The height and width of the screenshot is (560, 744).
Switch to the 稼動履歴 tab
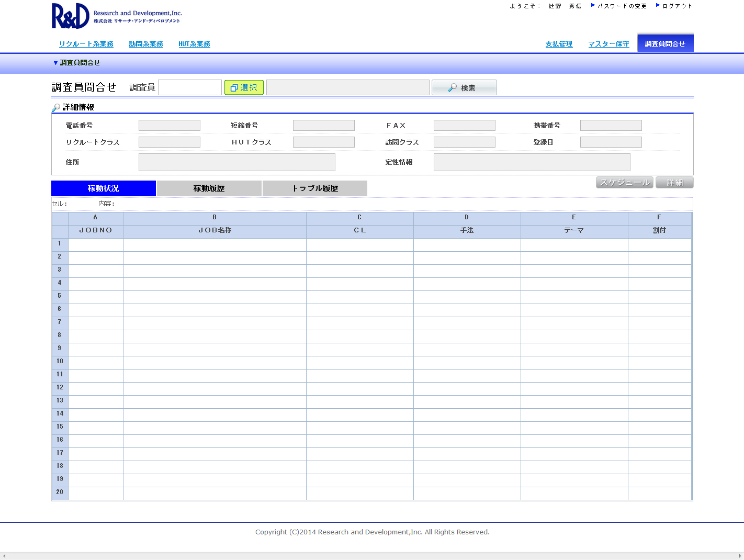point(209,188)
